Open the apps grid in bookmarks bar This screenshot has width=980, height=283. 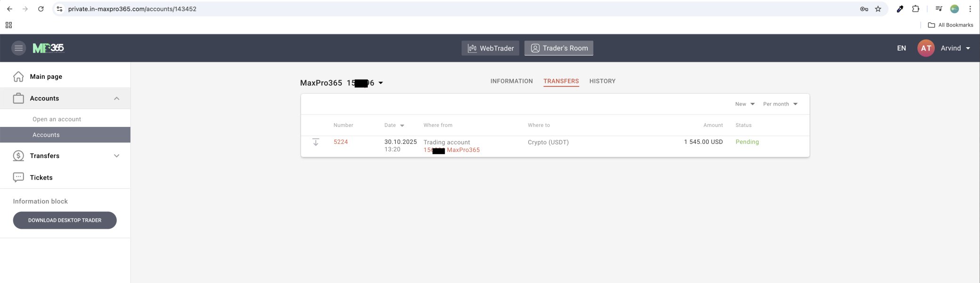(8, 25)
